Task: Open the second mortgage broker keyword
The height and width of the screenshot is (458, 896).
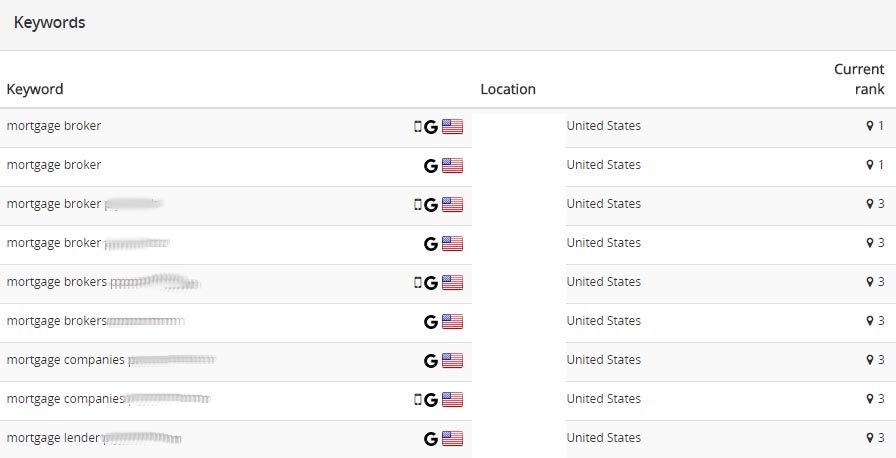Action: (54, 164)
